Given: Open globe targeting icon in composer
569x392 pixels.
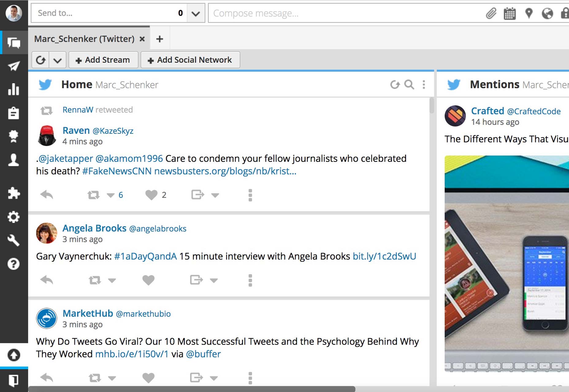Looking at the screenshot, I should [547, 13].
